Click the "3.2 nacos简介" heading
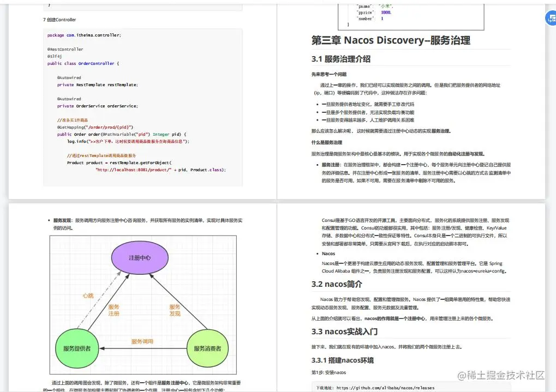The image size is (556, 392). 337,284
